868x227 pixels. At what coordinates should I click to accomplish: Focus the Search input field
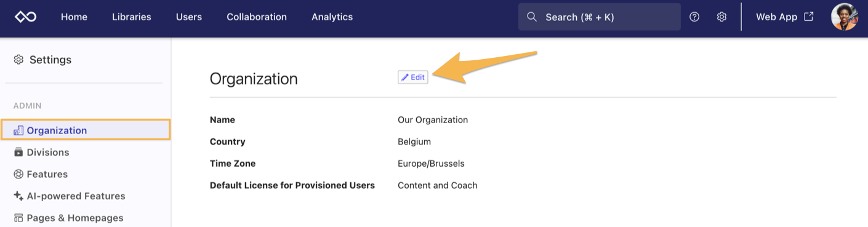point(600,17)
